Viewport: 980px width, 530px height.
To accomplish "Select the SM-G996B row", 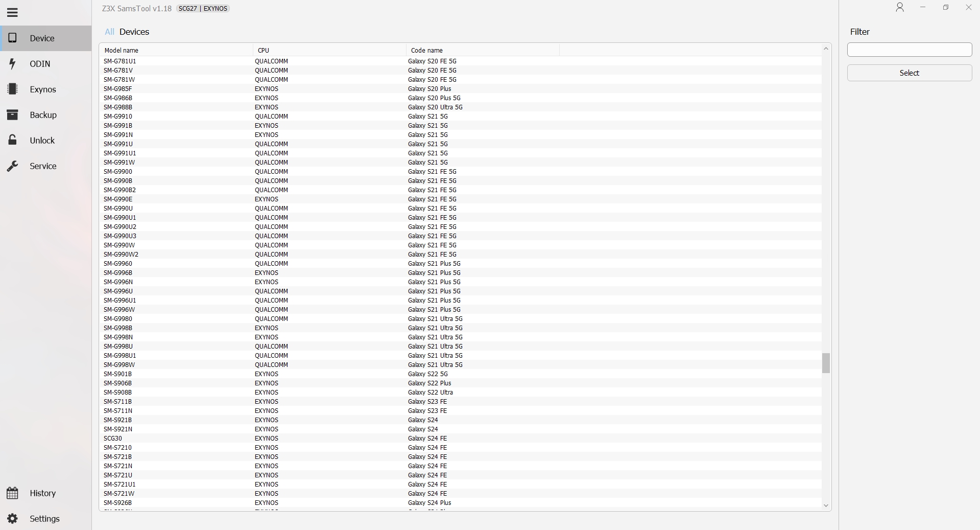I will [x=461, y=273].
